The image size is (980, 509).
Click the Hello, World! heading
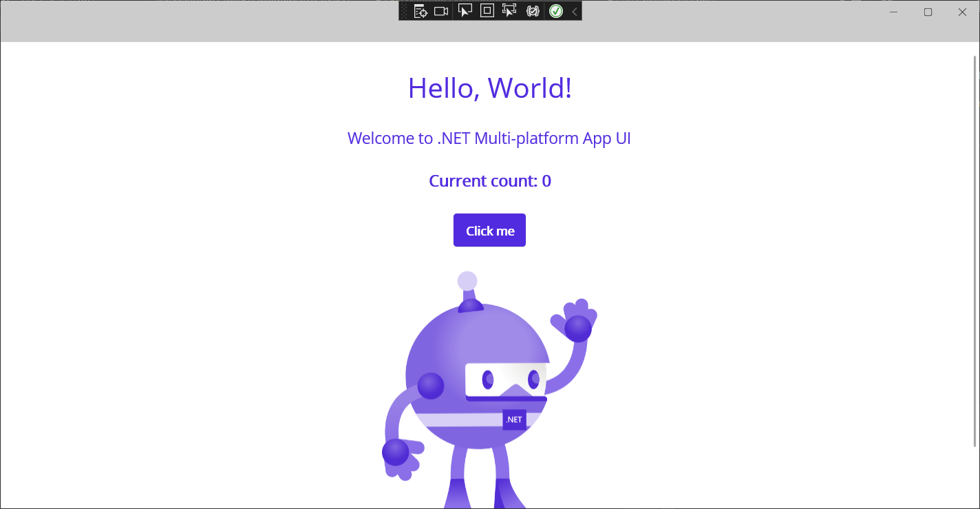(x=489, y=87)
